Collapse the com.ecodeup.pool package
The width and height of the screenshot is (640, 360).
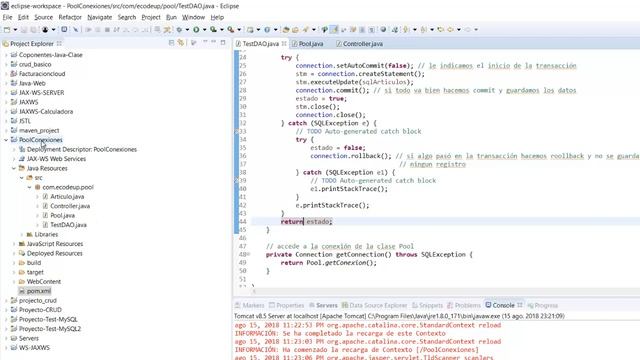click(29, 187)
